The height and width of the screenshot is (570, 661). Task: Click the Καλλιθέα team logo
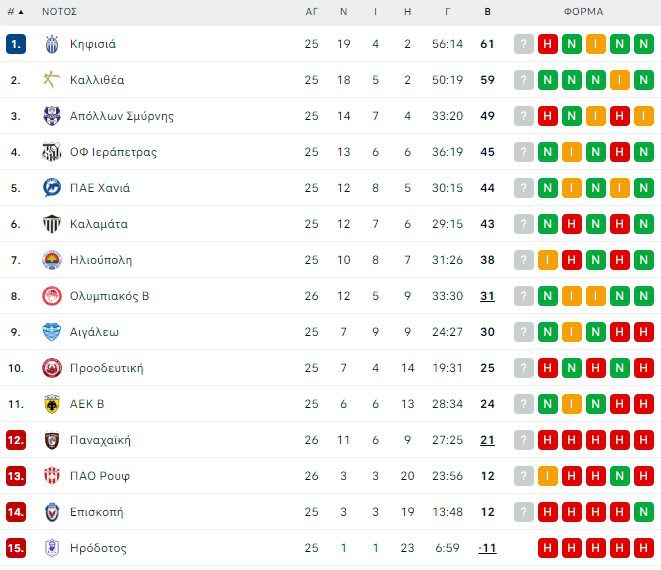pyautogui.click(x=52, y=80)
